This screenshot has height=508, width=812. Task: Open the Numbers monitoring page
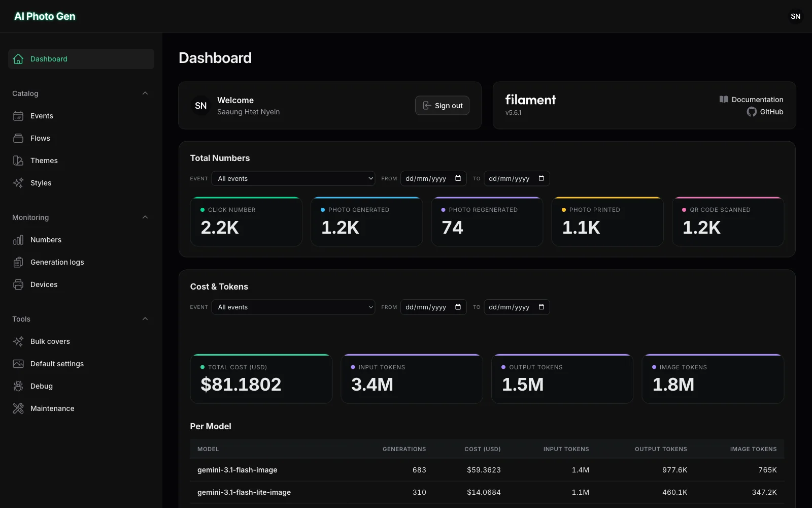click(x=81, y=240)
